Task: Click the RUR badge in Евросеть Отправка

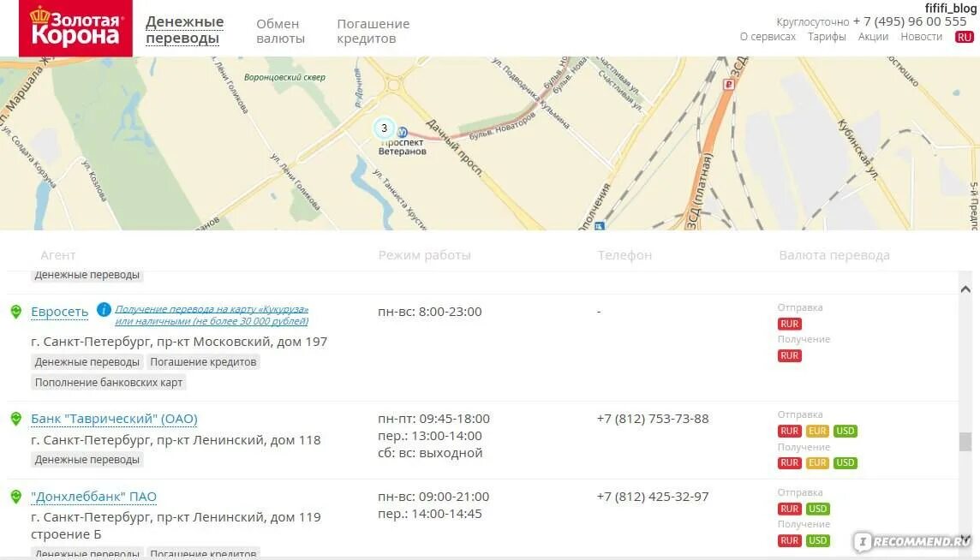Action: pos(789,324)
